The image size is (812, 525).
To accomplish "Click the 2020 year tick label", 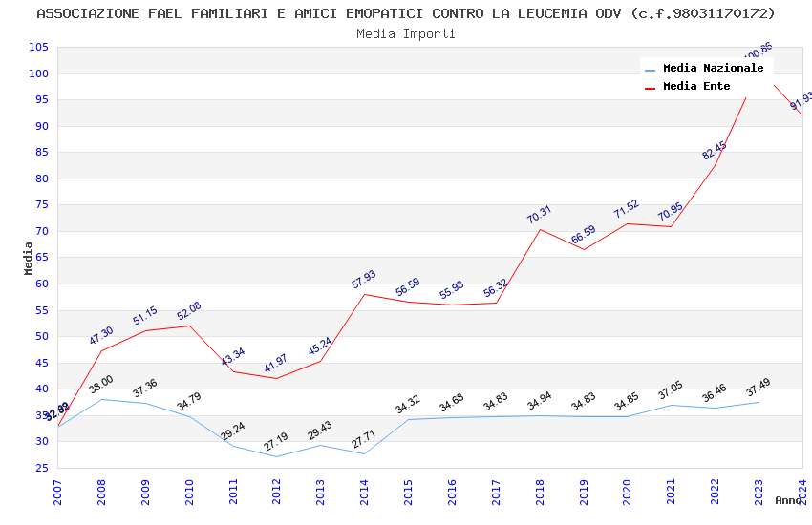I will click(627, 492).
